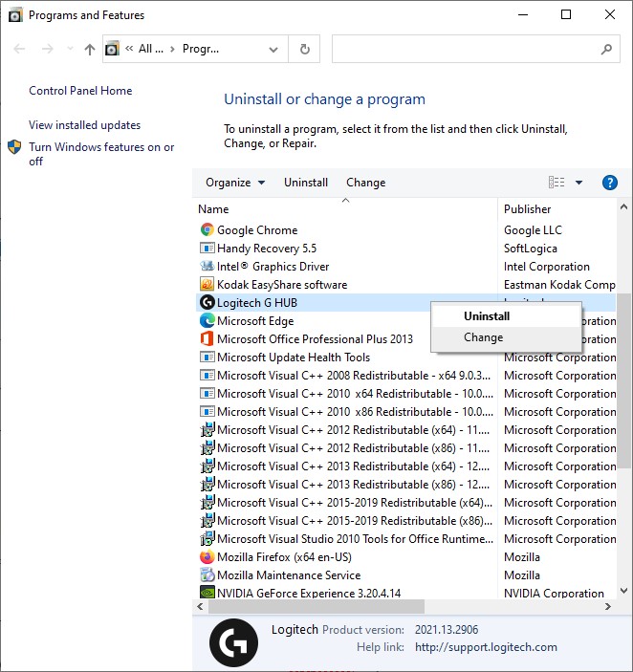The image size is (633, 672).
Task: Select Microsoft Visual C++ 2013 Redistributable (x64)
Action: (353, 466)
